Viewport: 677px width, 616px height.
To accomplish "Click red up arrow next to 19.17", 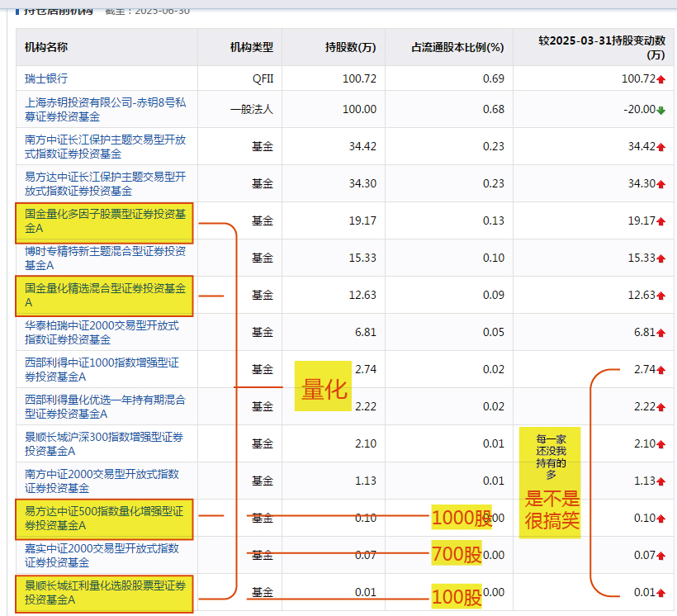I will 660,221.
